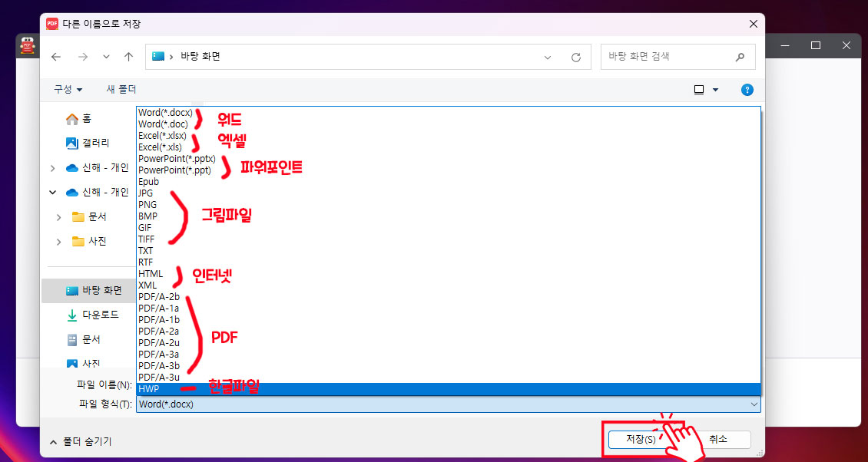Select PDF/A-3u in the format list
The image size is (868, 462).
449,378
